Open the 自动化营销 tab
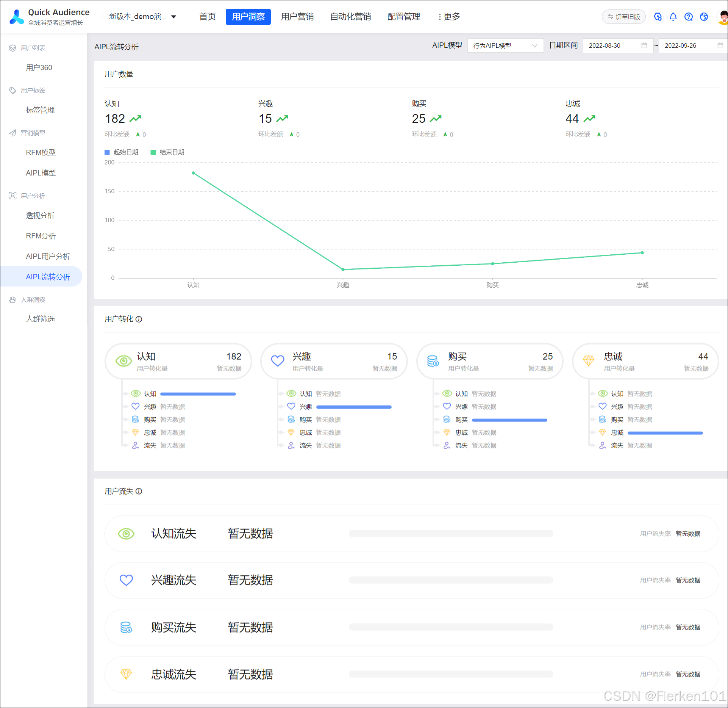Viewport: 728px width, 708px height. 350,17
